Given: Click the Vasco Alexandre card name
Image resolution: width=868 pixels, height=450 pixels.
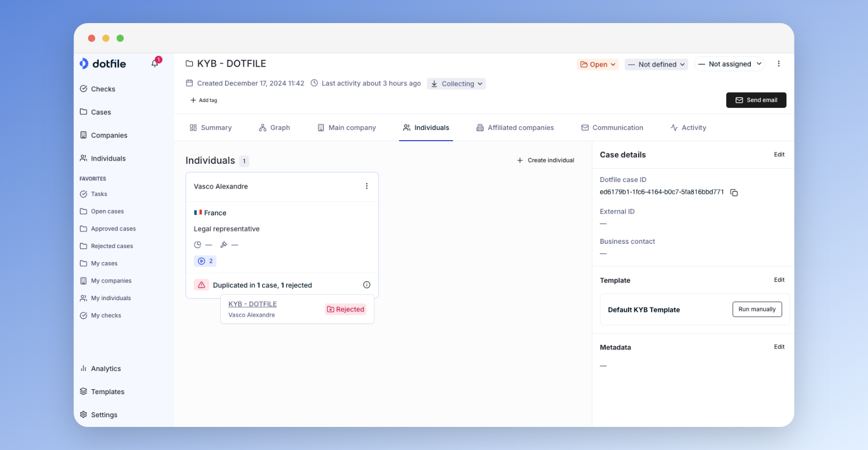Looking at the screenshot, I should [221, 186].
